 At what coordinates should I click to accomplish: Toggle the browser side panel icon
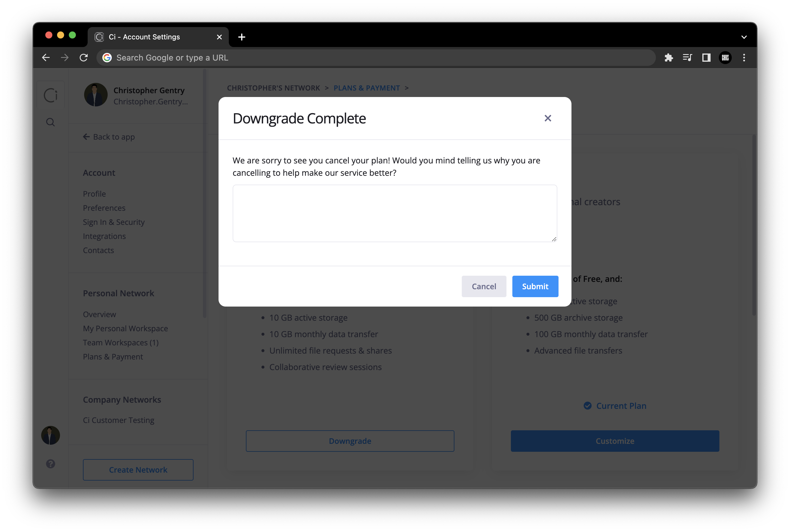(706, 58)
